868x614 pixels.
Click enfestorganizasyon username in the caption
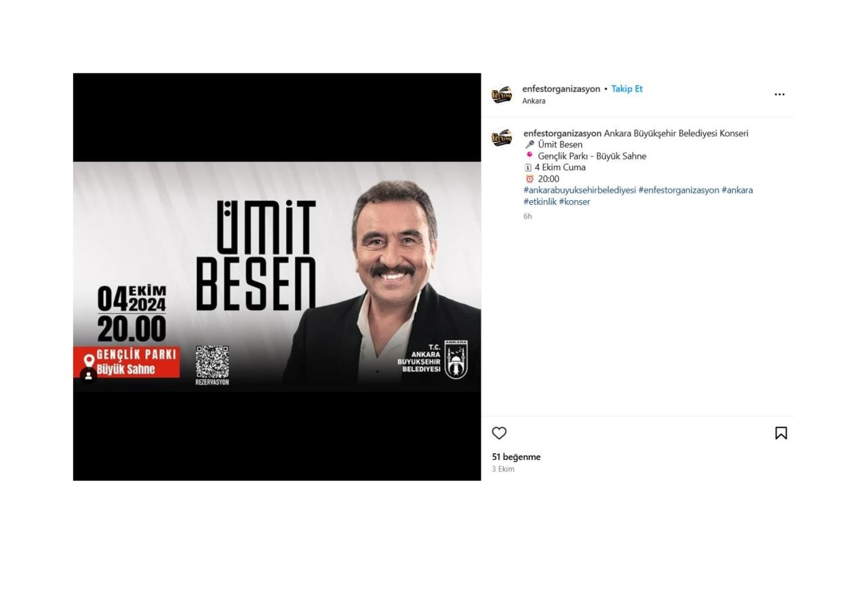562,134
